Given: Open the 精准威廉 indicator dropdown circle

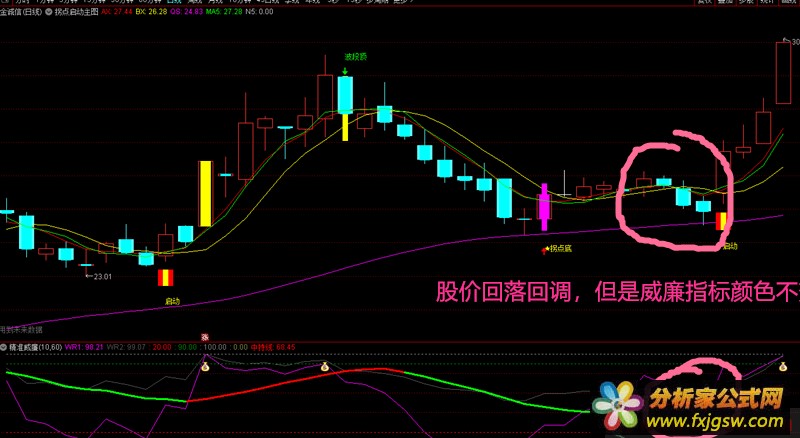Looking at the screenshot, I should point(4,347).
